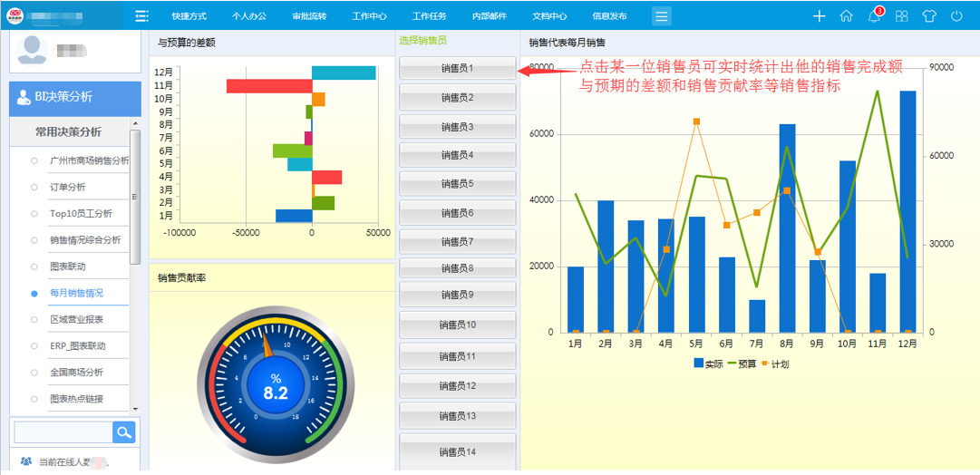Viewport: 980px width, 475px height.
Task: Open 快捷方式 menu
Action: tap(189, 16)
